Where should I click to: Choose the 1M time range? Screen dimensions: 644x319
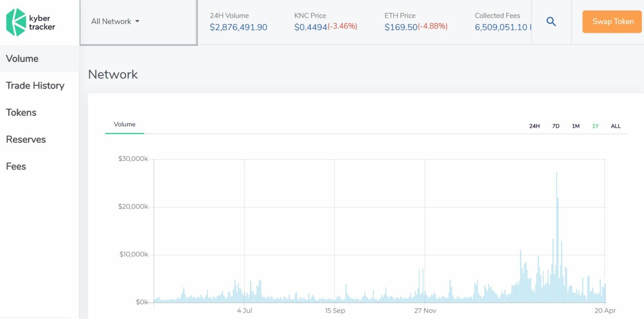pos(576,126)
